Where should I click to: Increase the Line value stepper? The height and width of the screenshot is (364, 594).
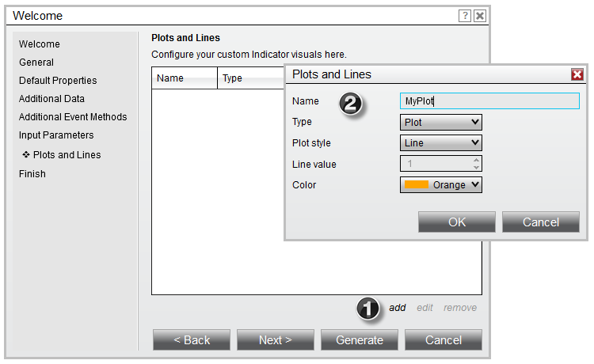click(x=476, y=161)
